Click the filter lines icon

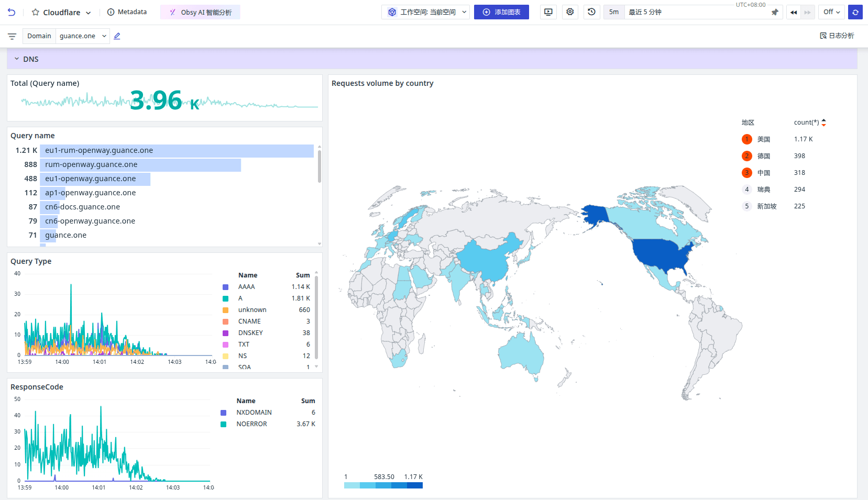pos(12,36)
